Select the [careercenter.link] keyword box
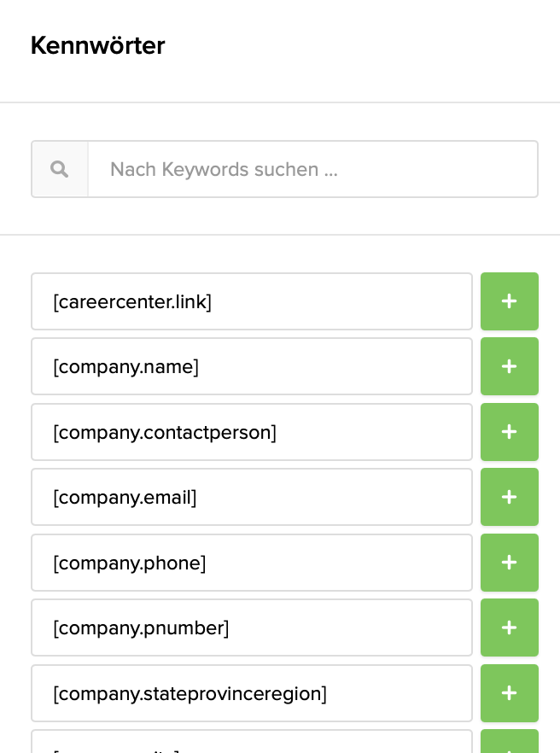 click(x=252, y=301)
